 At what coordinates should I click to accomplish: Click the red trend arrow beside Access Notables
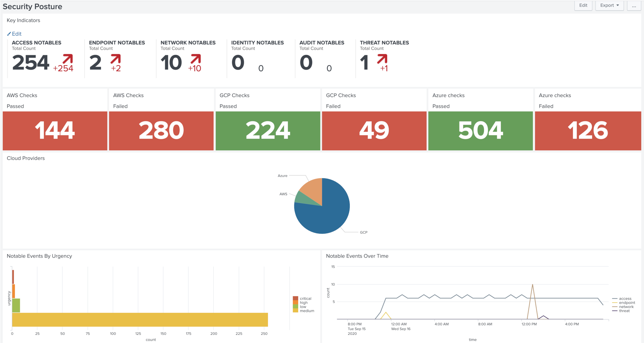68,59
